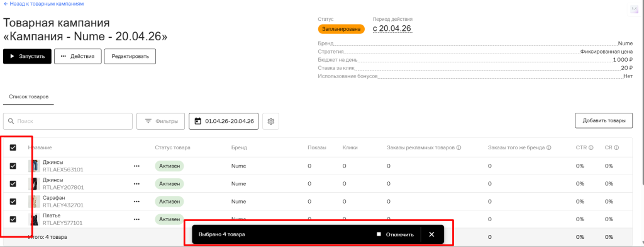Click the article code RTLAEY207801
The height and width of the screenshot is (247, 644).
click(63, 187)
